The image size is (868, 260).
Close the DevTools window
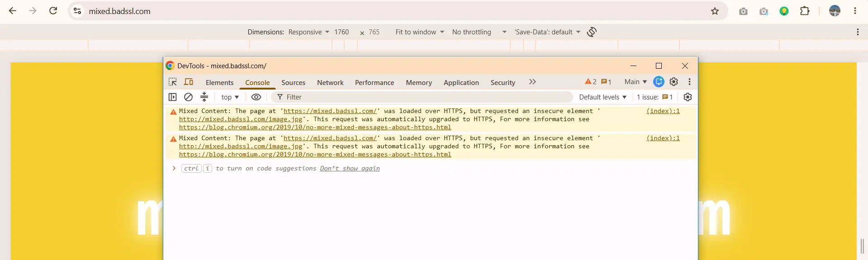click(x=685, y=66)
